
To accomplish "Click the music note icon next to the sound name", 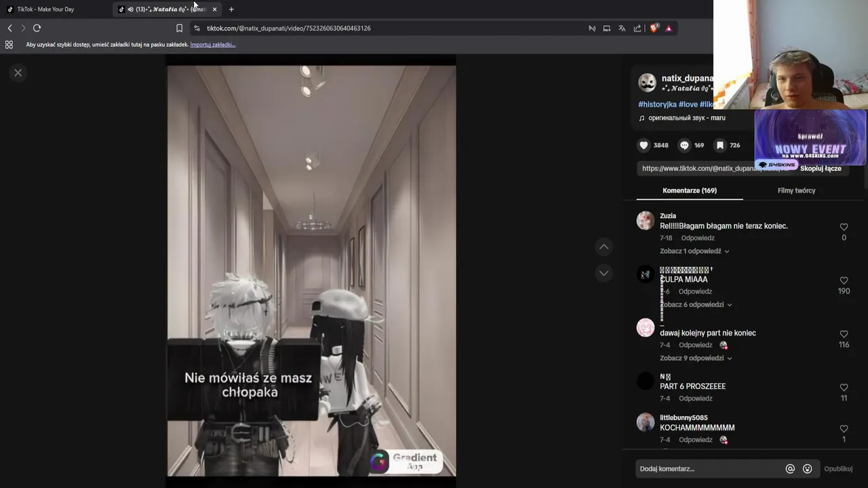I will point(642,118).
